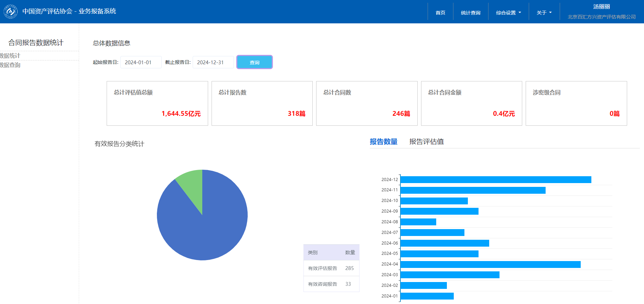Image resolution: width=644 pixels, height=304 pixels.
Task: Click the 有效评估报告 table row
Action: coord(331,268)
